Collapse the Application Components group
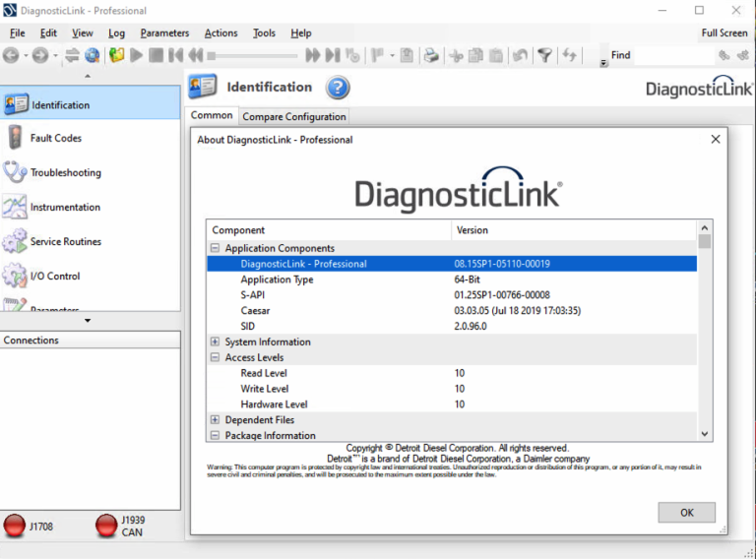Screen dimensions: 756x559 click(x=215, y=248)
